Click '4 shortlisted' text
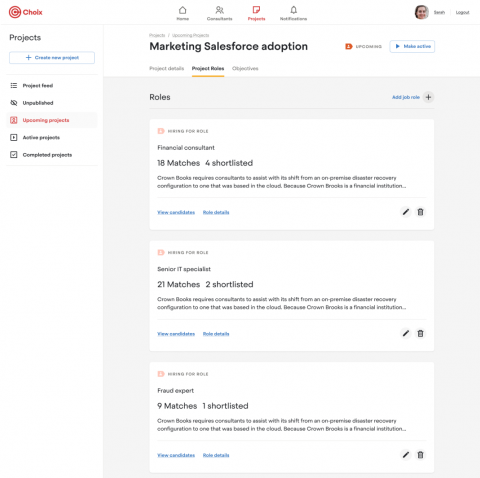The height and width of the screenshot is (478, 480). pyautogui.click(x=229, y=163)
